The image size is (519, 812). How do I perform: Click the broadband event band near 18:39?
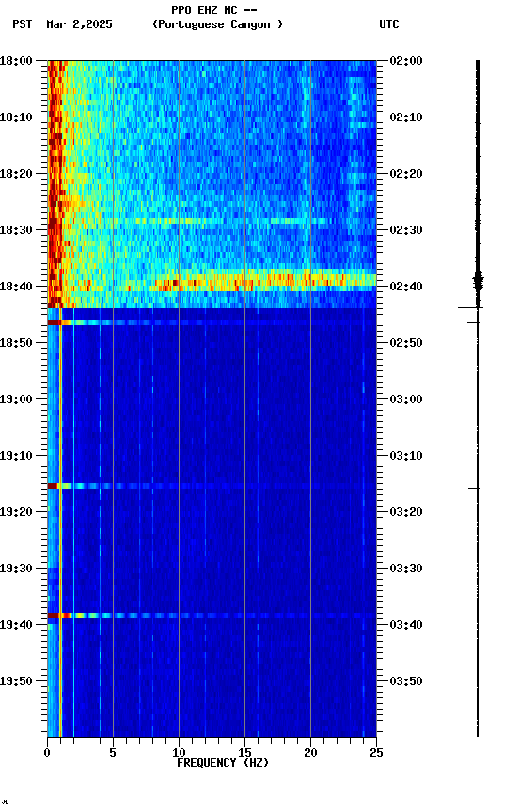pos(212,280)
